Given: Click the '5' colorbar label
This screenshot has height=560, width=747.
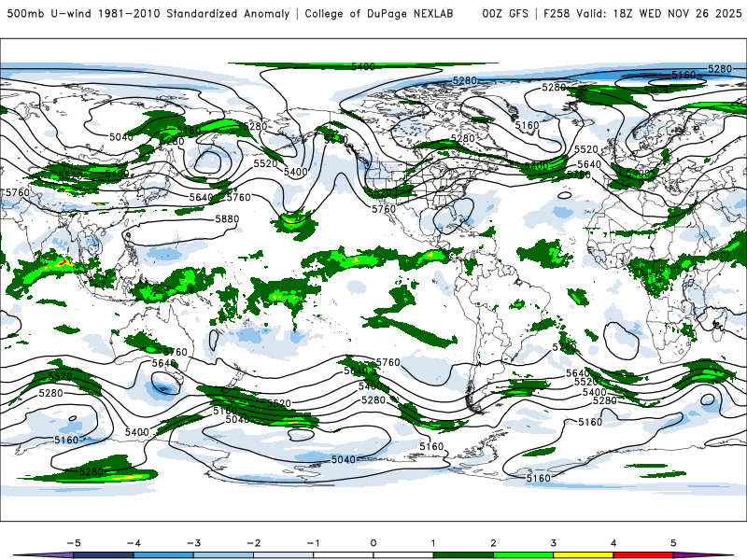Looking at the screenshot, I should point(673,543).
